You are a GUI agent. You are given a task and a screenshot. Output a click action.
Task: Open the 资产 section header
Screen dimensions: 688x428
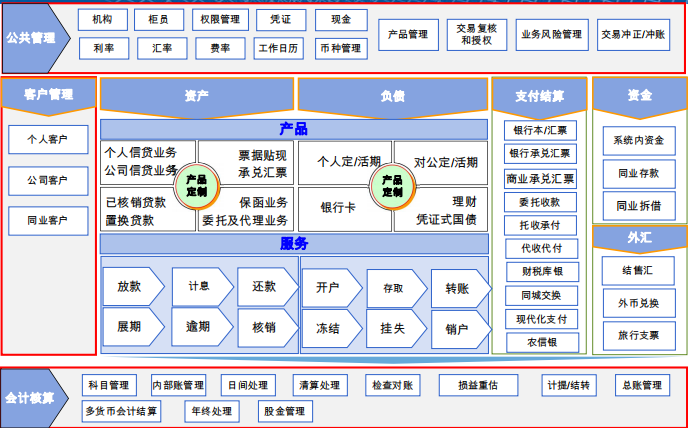[197, 97]
